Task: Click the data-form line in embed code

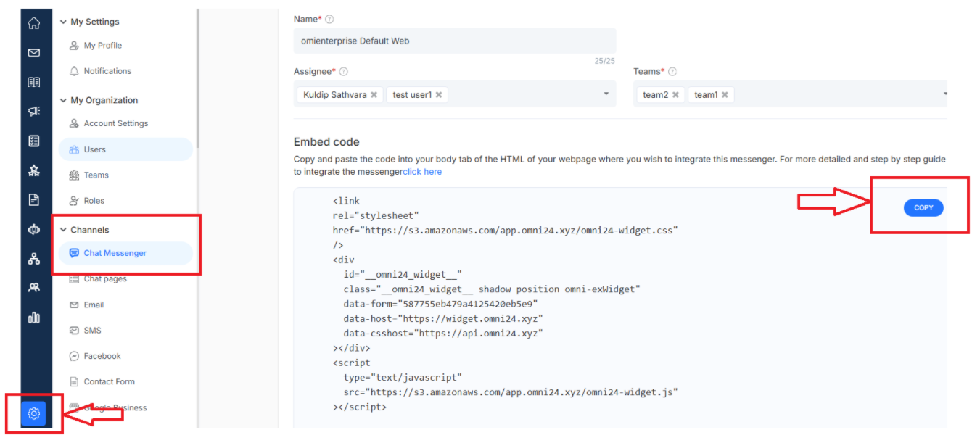Action: coord(441,304)
